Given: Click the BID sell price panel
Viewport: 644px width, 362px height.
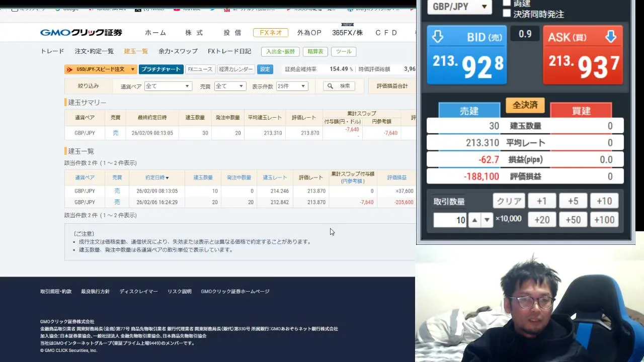Looking at the screenshot, I should coord(467,55).
